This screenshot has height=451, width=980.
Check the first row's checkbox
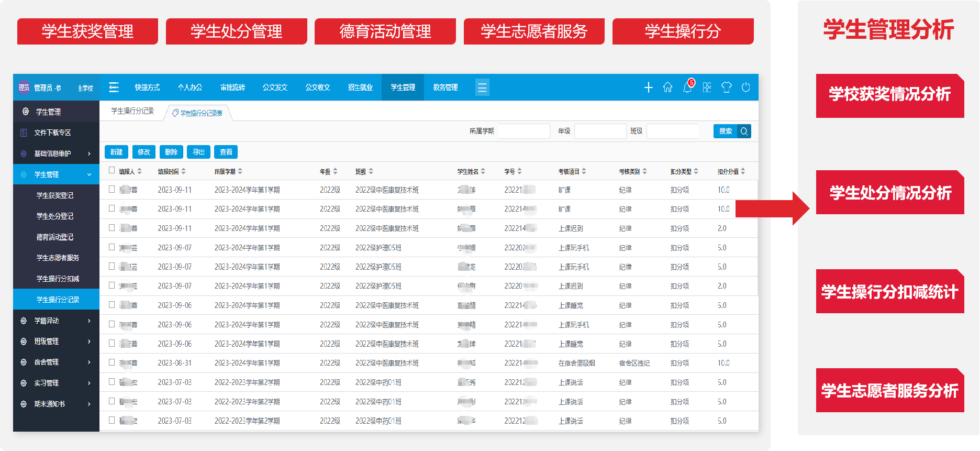[x=112, y=189]
